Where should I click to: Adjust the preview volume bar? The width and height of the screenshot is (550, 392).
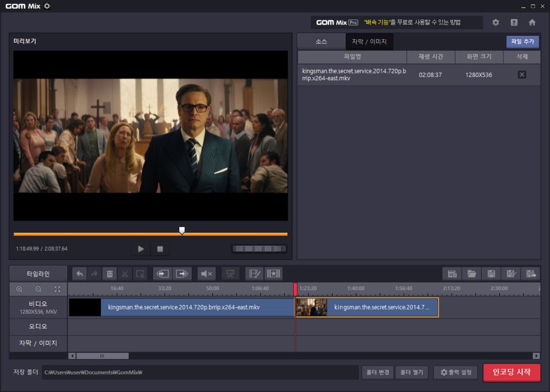259,249
